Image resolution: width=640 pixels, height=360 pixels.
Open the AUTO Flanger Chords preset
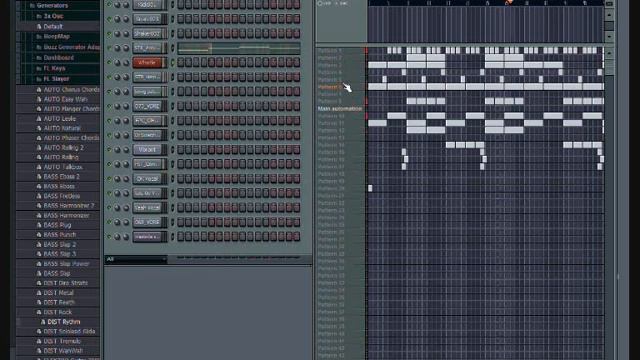point(71,109)
